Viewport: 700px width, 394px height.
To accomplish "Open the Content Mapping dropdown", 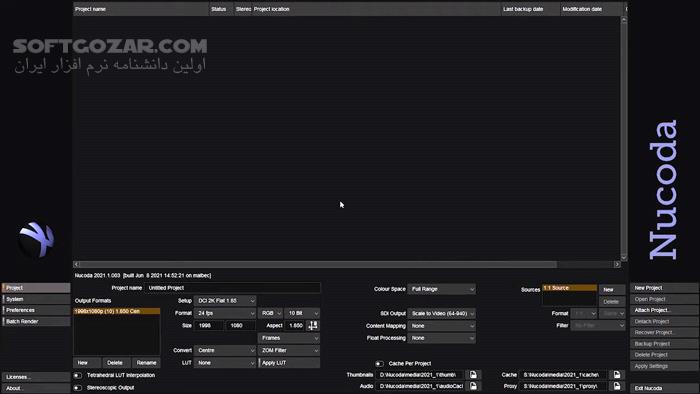I will 442,326.
